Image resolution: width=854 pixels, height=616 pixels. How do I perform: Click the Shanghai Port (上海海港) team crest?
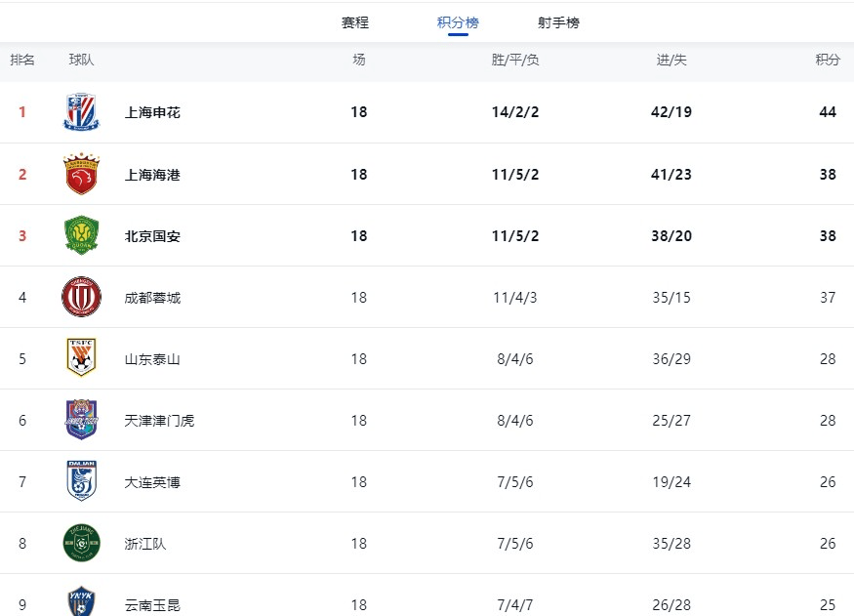pyautogui.click(x=81, y=174)
